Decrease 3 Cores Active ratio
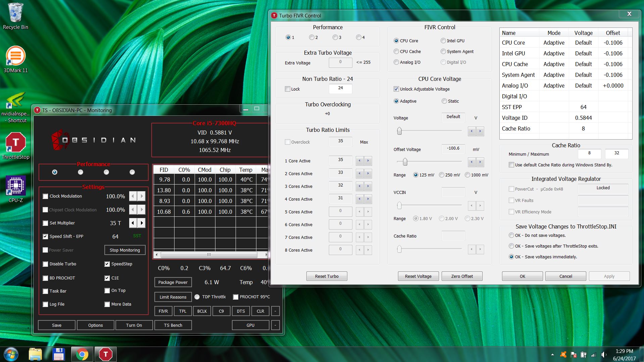Screen dimensions: 644x362 [x=359, y=186]
